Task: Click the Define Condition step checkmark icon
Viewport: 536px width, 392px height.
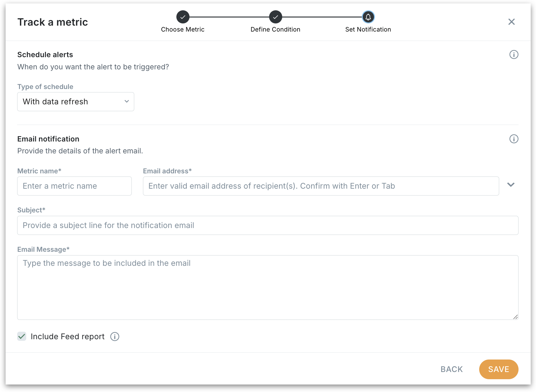Action: click(275, 17)
